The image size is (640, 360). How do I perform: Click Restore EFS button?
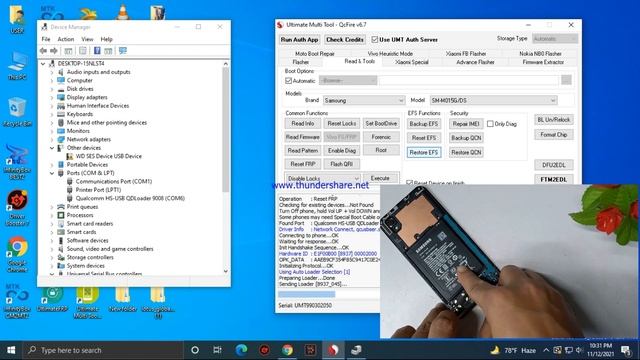(x=424, y=152)
